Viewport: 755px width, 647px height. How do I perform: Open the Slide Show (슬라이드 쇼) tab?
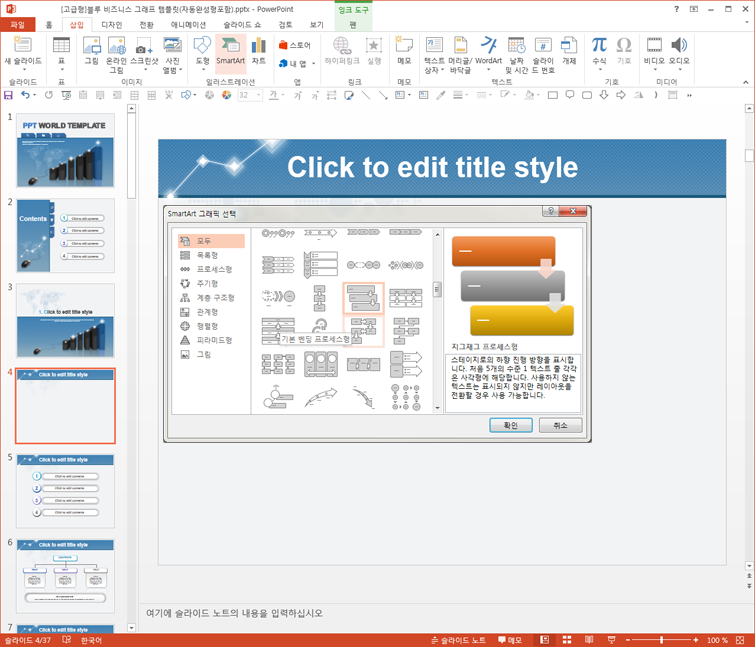242,25
